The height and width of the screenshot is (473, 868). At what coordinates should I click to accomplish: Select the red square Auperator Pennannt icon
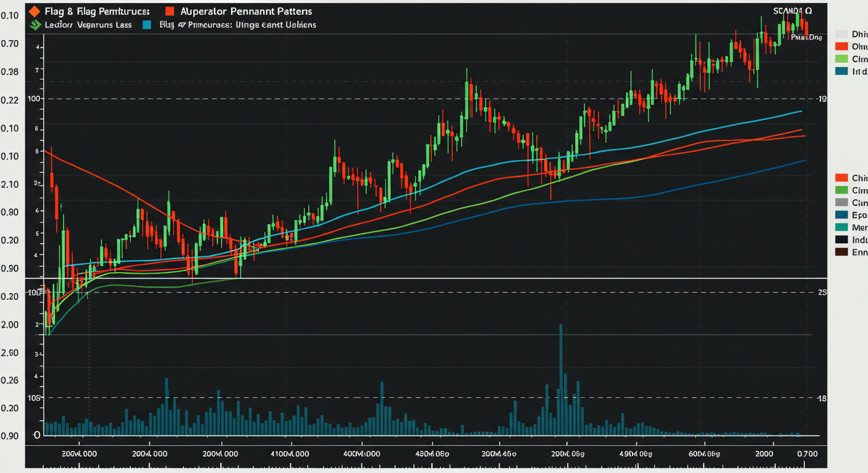pos(170,11)
